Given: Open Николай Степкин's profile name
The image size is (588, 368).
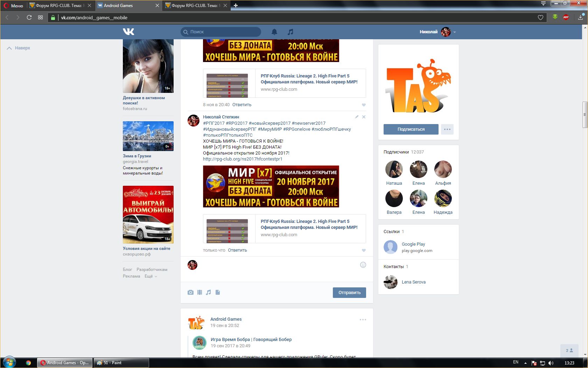Looking at the screenshot, I should coord(221,117).
